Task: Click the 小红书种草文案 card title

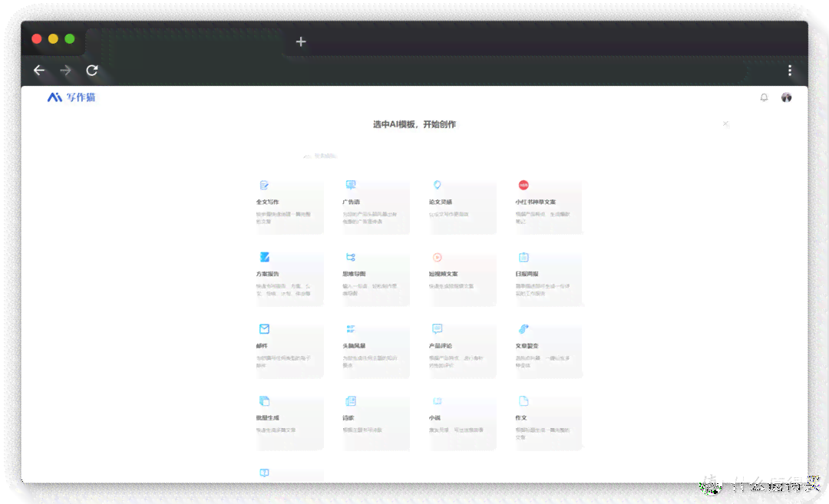Action: pyautogui.click(x=536, y=202)
